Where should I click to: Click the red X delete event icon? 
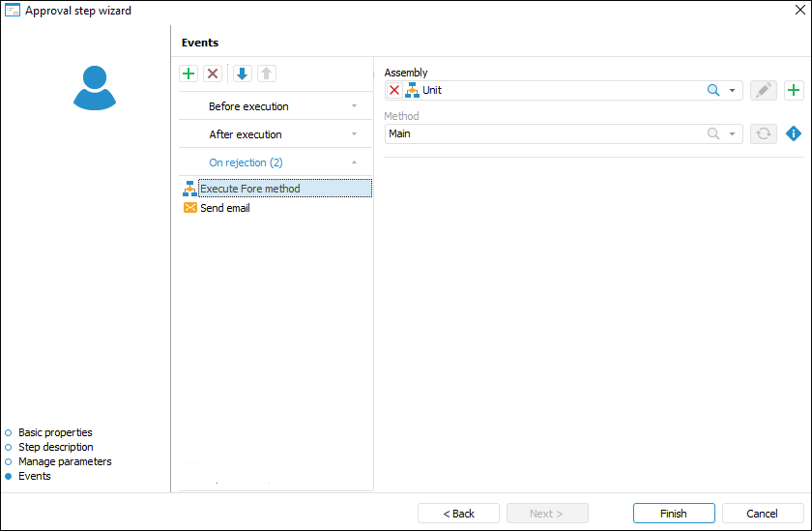coord(213,74)
